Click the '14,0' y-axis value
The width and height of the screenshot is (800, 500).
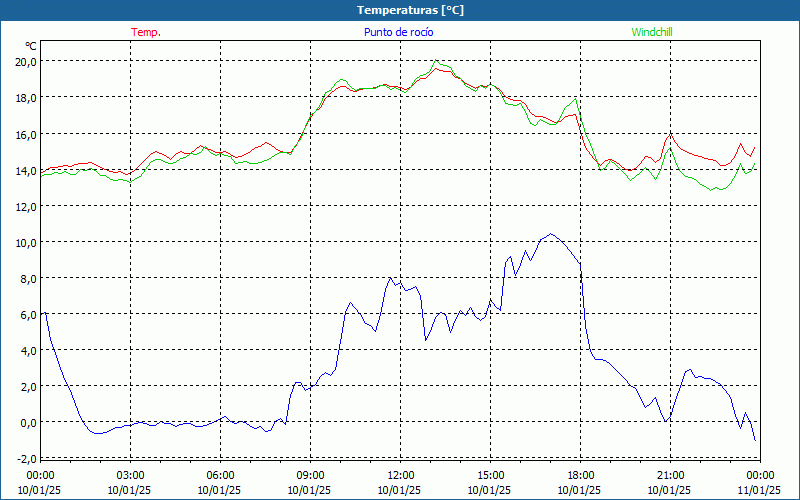click(26, 170)
